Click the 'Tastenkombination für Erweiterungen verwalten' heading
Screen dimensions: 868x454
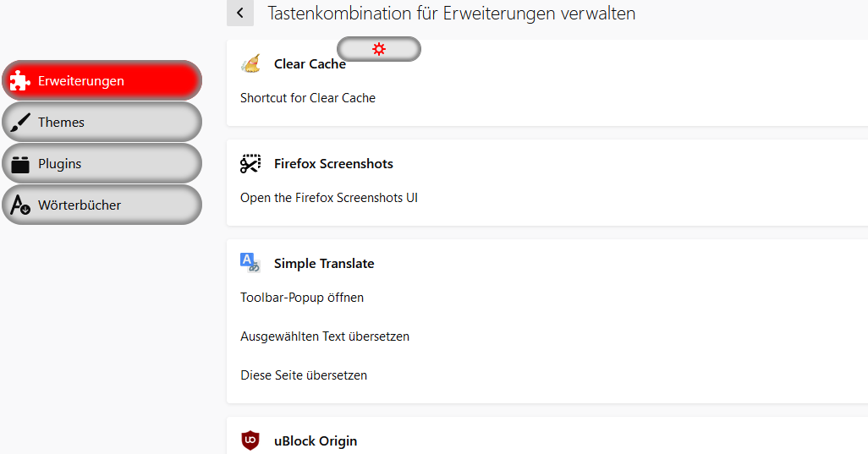click(451, 13)
